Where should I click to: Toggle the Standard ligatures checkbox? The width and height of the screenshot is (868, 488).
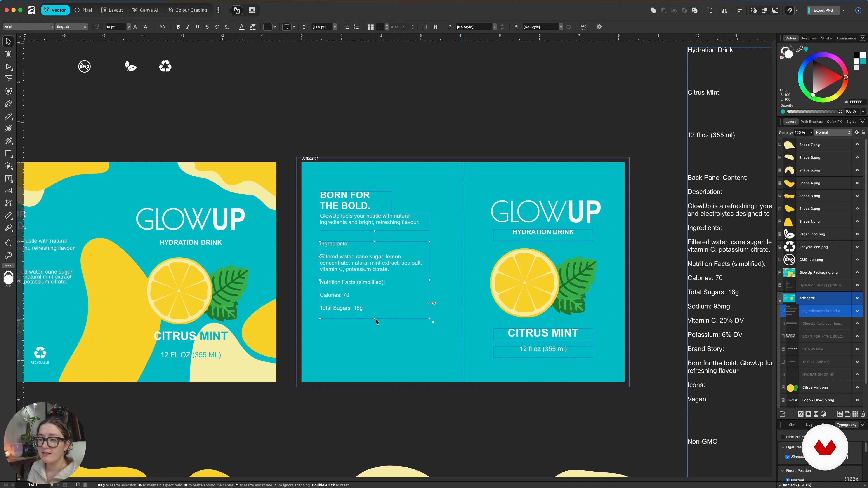(788, 457)
